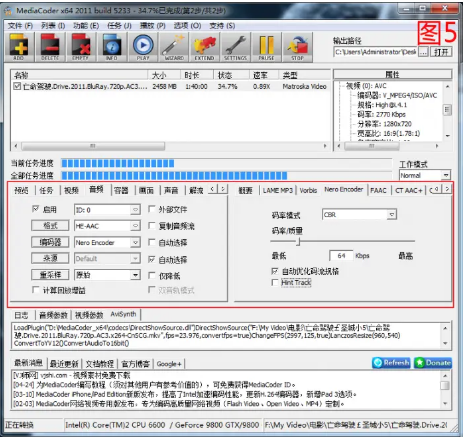Expand the 工作模式 Normal dropdown
The width and height of the screenshot is (467, 437).
click(425, 175)
